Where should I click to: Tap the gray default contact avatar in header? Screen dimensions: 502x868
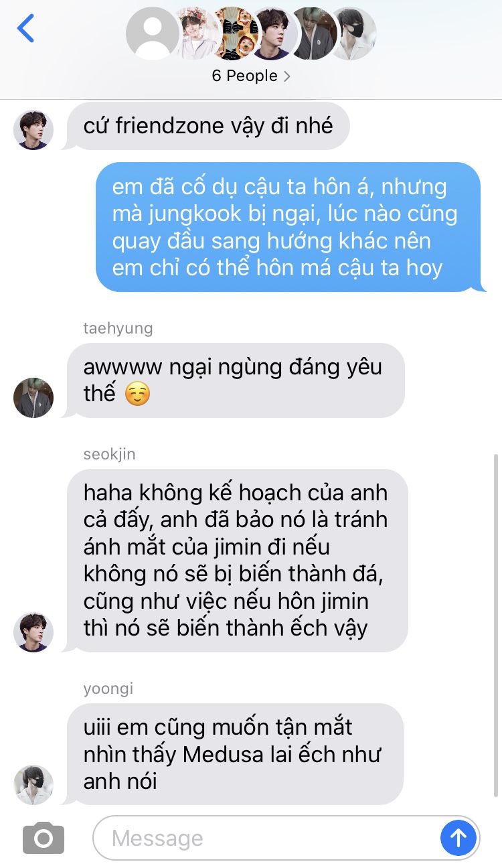153,33
